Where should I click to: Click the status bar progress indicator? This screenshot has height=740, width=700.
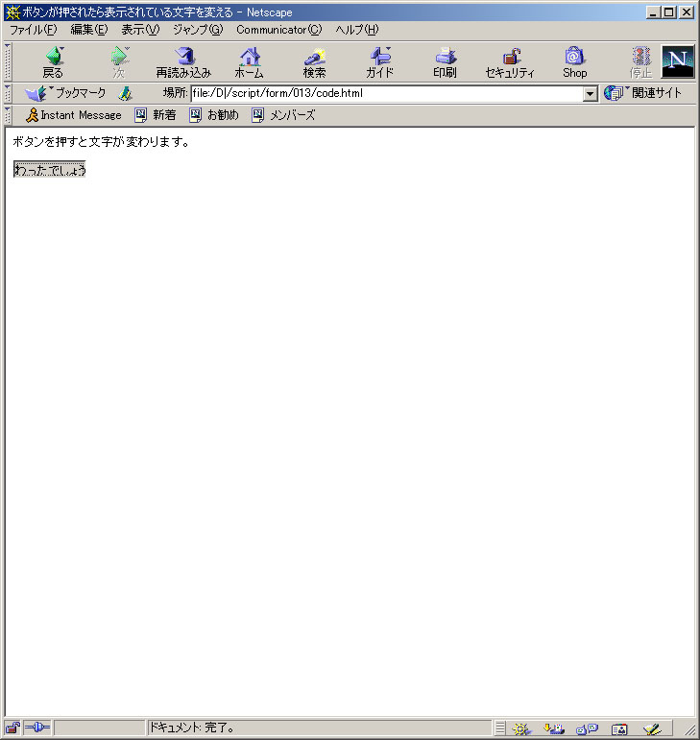tap(99, 728)
